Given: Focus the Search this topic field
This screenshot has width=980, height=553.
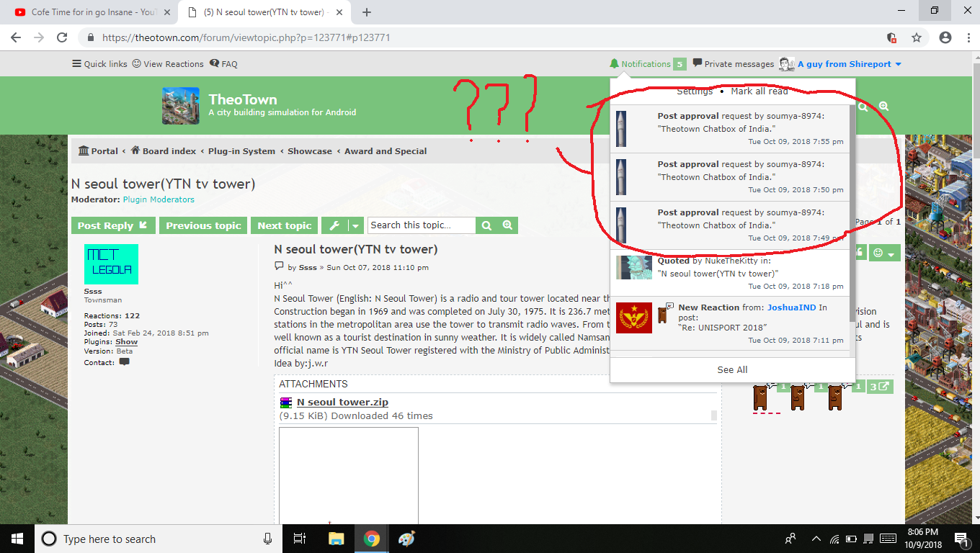Looking at the screenshot, I should pyautogui.click(x=422, y=225).
